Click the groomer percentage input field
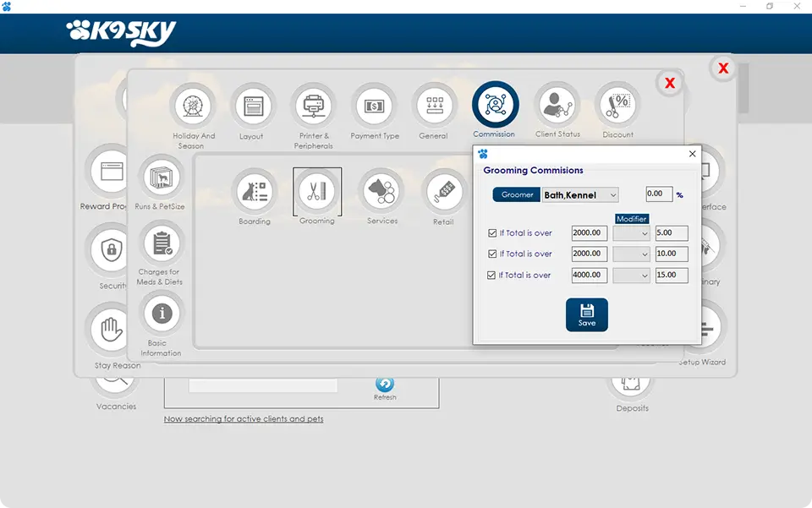Image resolution: width=812 pixels, height=508 pixels. point(659,194)
